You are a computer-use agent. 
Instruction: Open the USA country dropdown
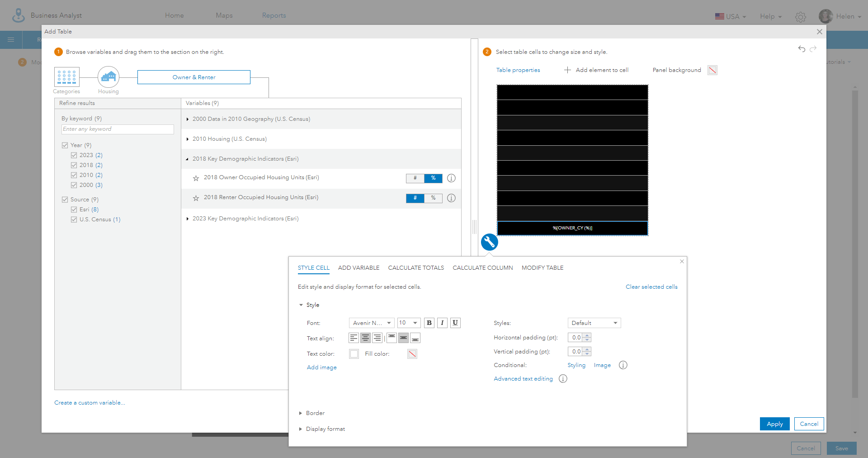click(x=731, y=16)
